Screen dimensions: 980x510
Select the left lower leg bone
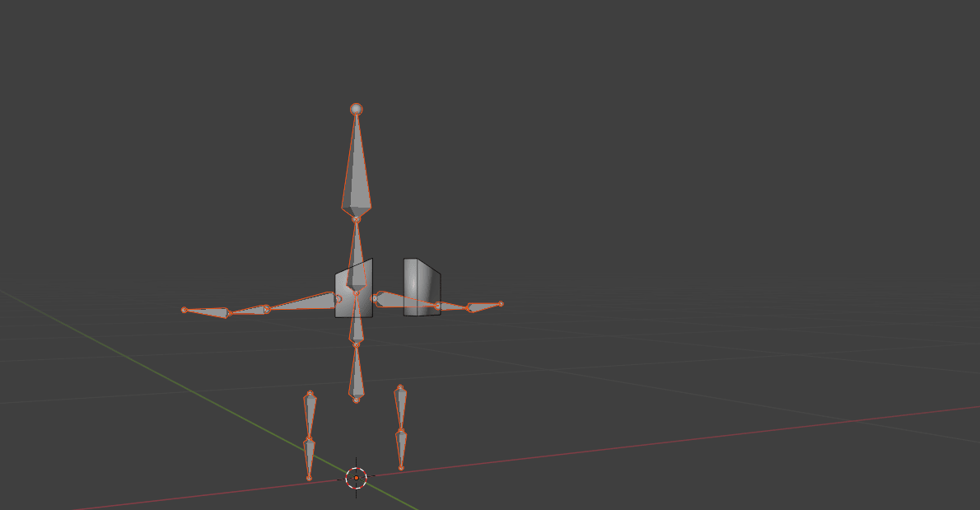tap(310, 456)
